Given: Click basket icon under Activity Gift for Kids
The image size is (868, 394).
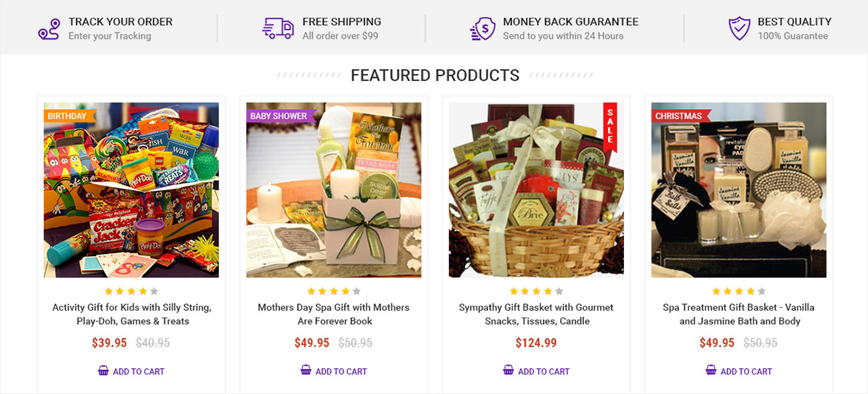Looking at the screenshot, I should point(104,370).
